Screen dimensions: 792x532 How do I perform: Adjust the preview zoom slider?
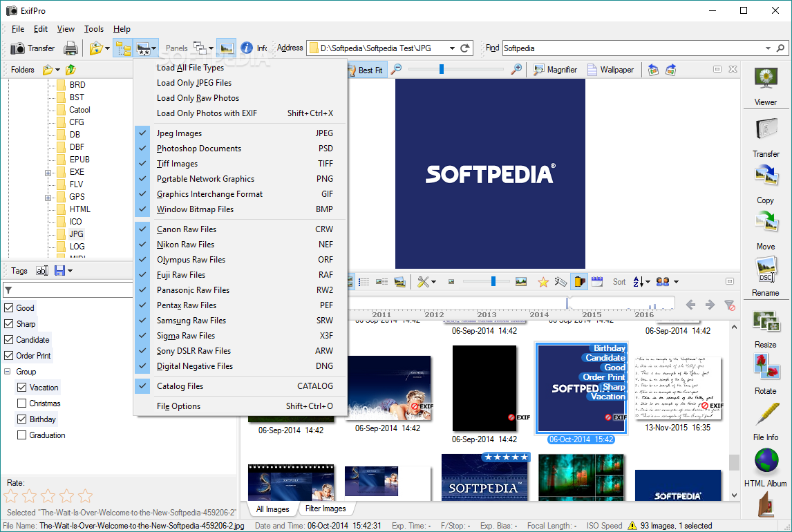coord(441,69)
